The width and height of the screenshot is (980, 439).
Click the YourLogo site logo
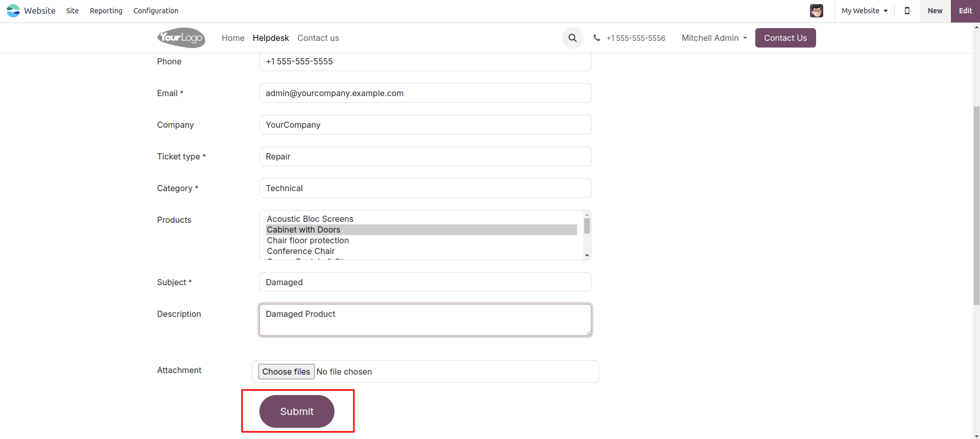pyautogui.click(x=181, y=38)
